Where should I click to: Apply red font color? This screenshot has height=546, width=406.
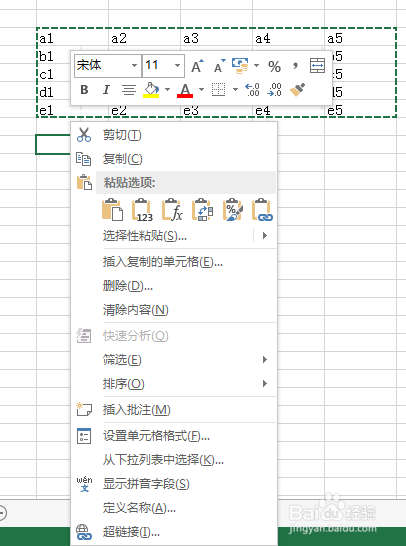tap(185, 90)
